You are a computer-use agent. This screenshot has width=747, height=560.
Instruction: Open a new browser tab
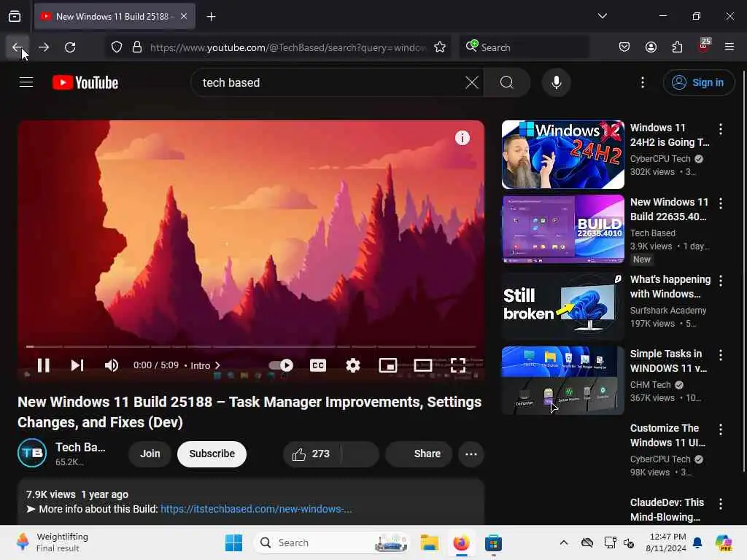(211, 17)
